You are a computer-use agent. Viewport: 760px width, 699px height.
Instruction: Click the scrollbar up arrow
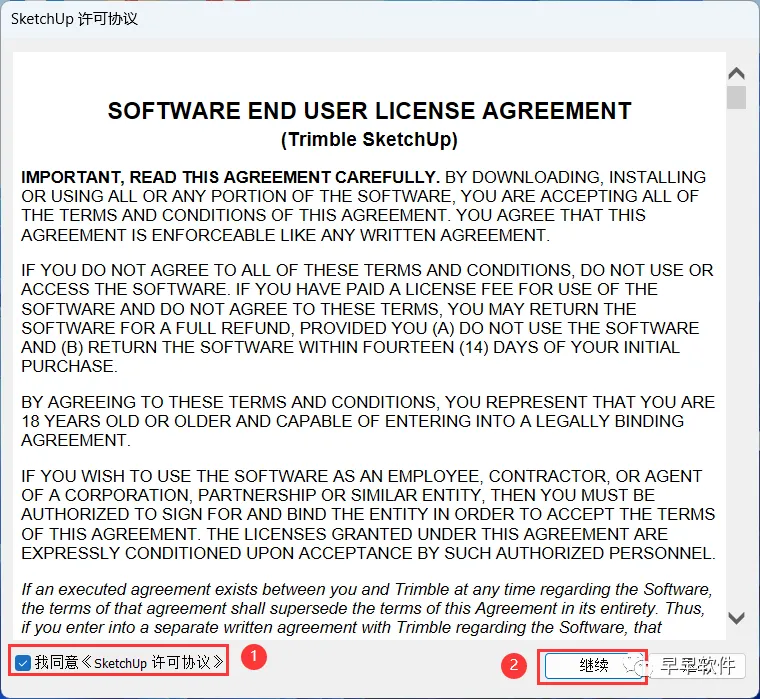pyautogui.click(x=736, y=74)
